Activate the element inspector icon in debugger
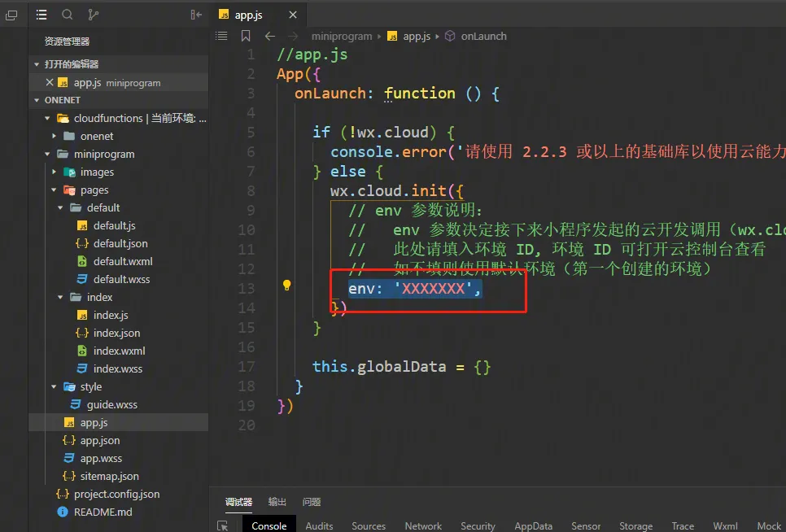 [223, 525]
